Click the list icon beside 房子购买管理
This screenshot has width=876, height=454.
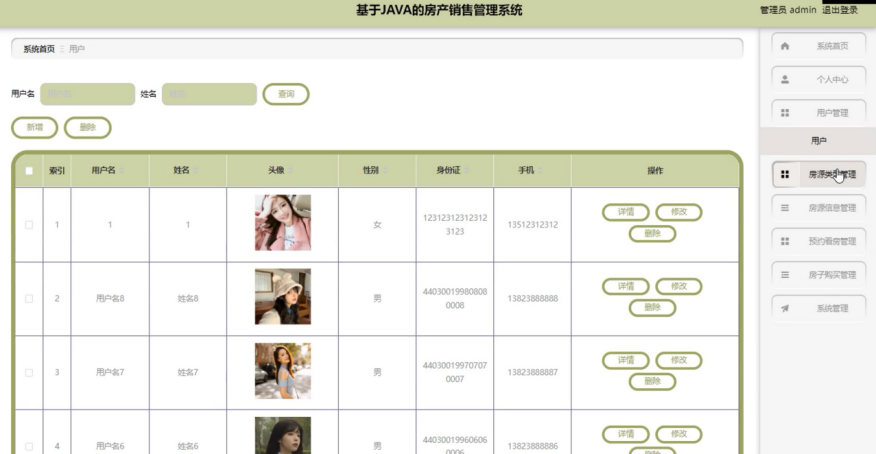coord(785,275)
